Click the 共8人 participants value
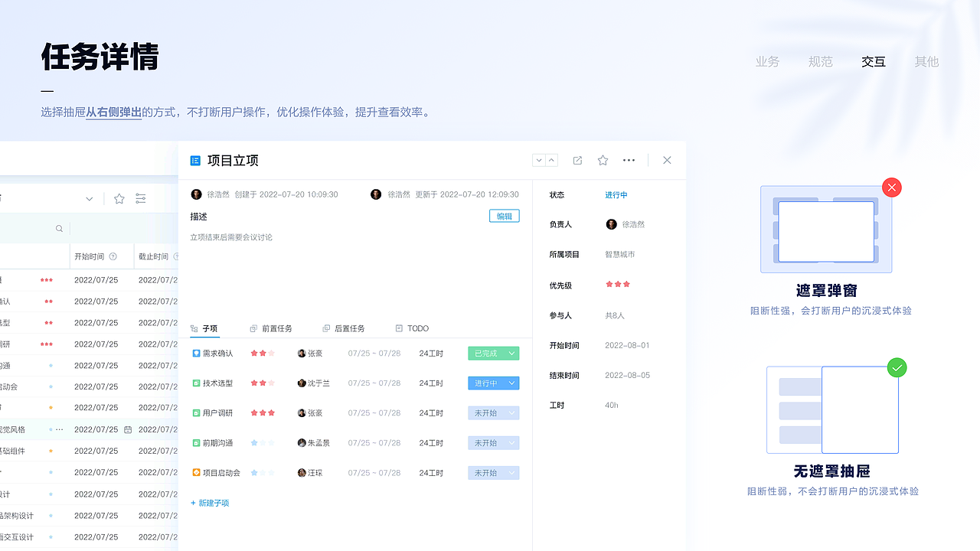This screenshot has width=980, height=551. [615, 315]
